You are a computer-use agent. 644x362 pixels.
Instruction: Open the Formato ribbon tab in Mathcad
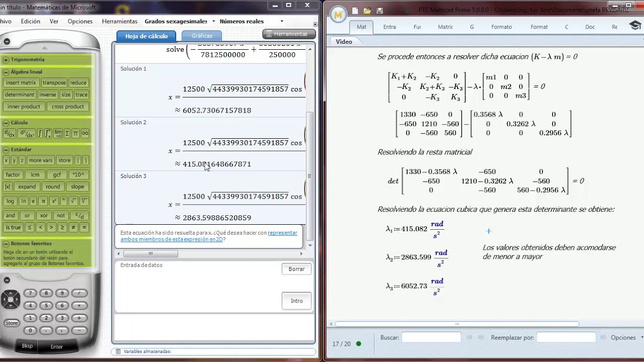coord(502,27)
